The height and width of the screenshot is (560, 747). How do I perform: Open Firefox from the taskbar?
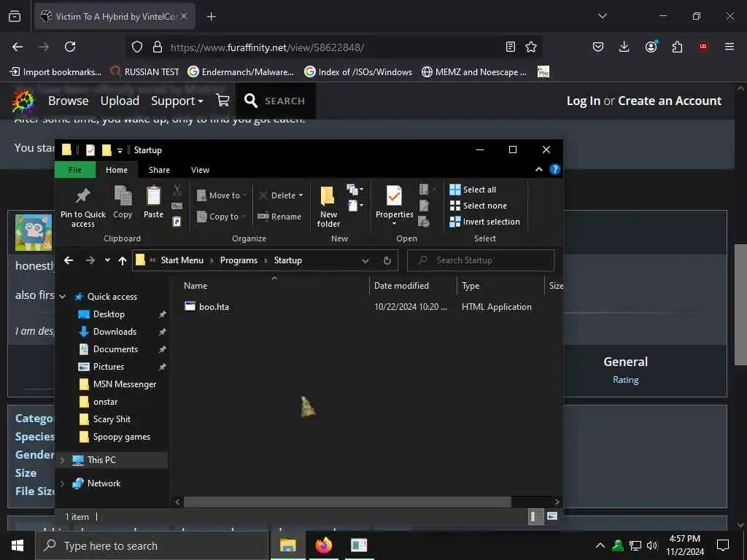coord(324,545)
